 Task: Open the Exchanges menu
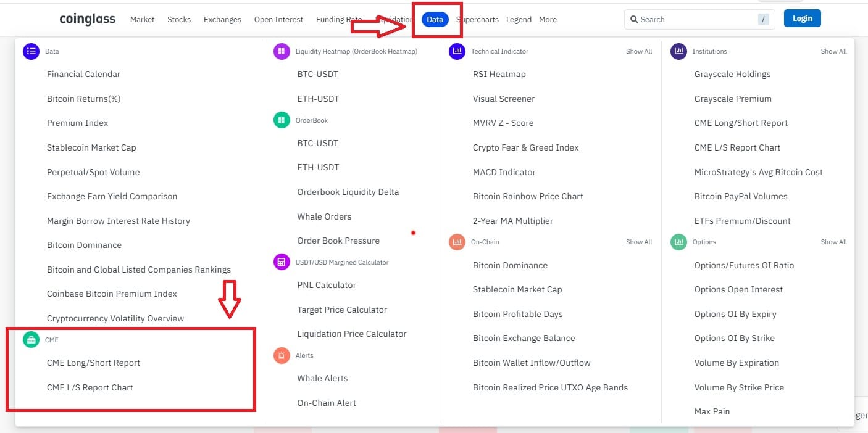[x=222, y=20]
